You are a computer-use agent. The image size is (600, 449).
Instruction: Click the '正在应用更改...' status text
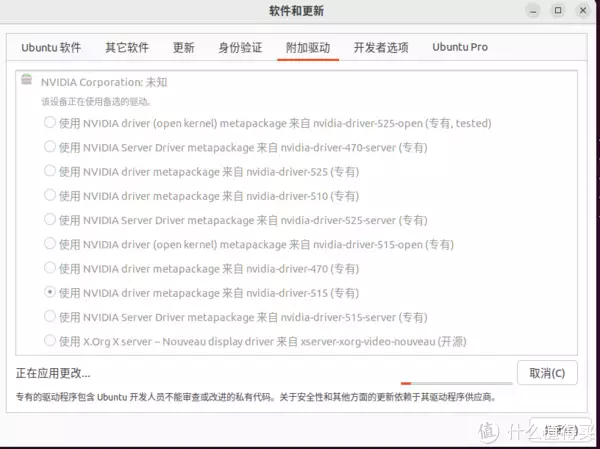click(53, 373)
